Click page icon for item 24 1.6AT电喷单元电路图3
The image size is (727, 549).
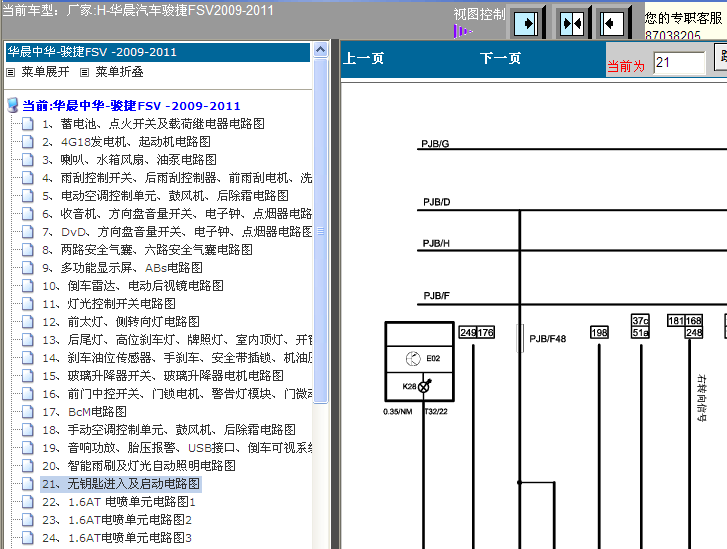coord(28,538)
